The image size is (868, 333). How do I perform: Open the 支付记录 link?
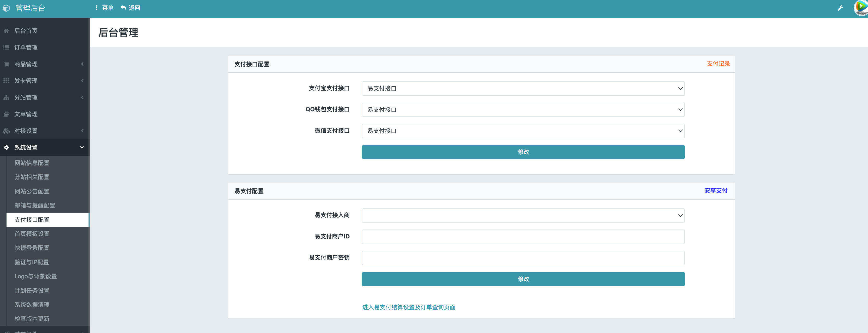tap(718, 64)
